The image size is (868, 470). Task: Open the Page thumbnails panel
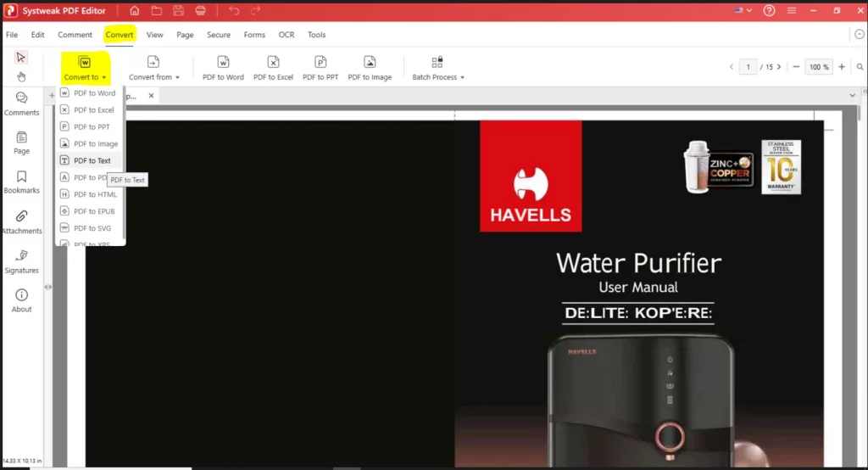(x=21, y=143)
